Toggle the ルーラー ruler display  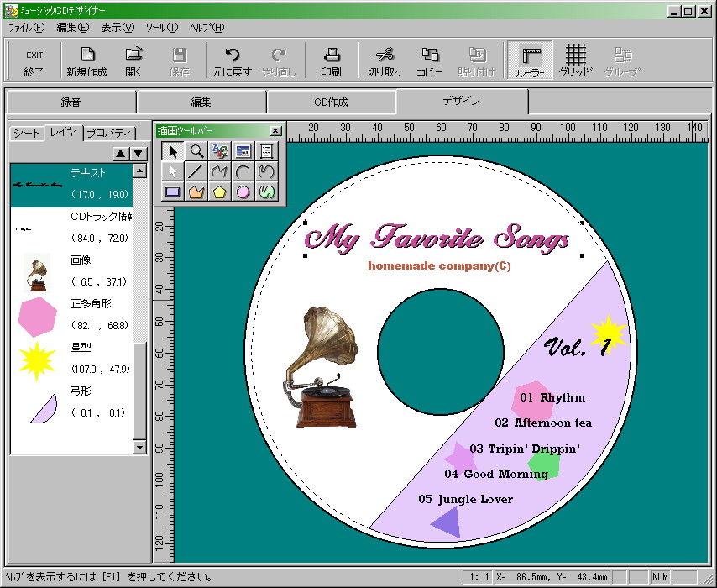[531, 61]
